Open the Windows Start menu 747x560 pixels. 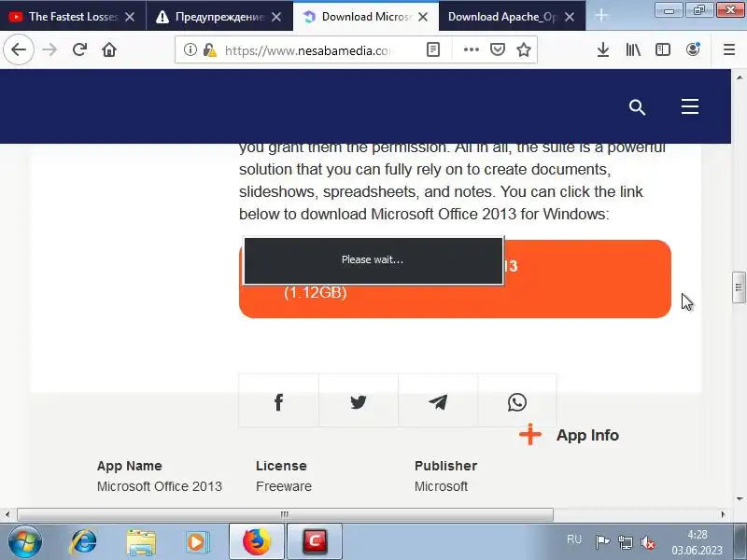pos(24,541)
